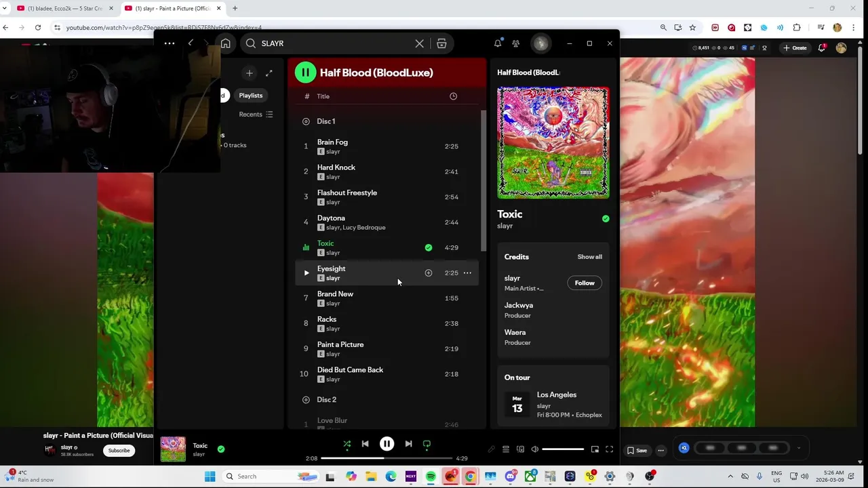Open the Spotify miniplayer
868x488 pixels.
(595, 449)
